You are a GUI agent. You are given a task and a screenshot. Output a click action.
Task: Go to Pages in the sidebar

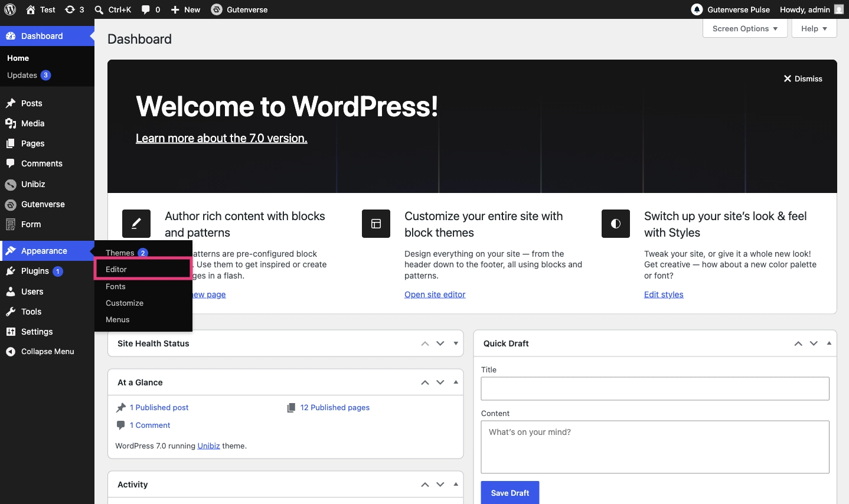(x=47, y=143)
